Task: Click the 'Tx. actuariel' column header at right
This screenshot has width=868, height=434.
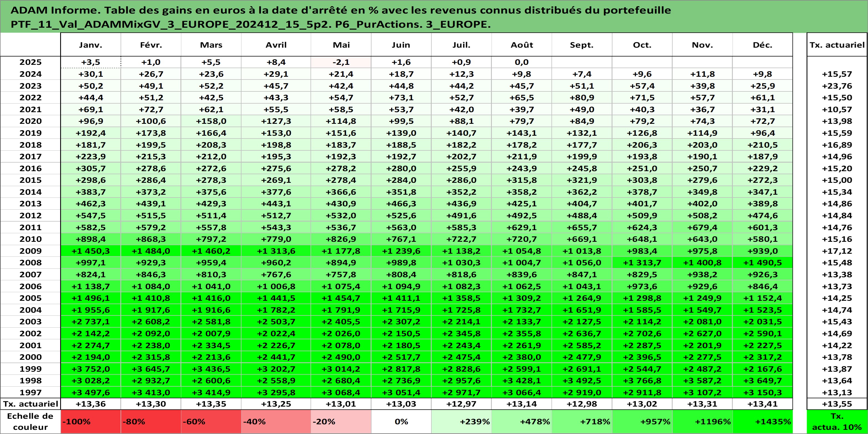Action: 837,45
